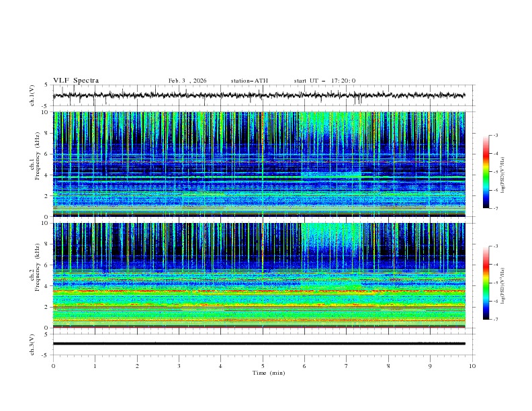The image size is (532, 411).
Task: Select the 0 minute mark on time axis
Action: 53,365
